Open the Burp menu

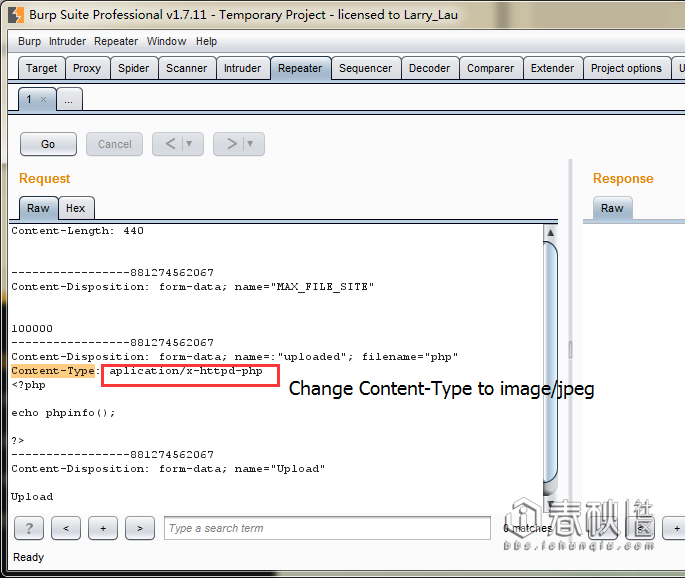tap(29, 41)
